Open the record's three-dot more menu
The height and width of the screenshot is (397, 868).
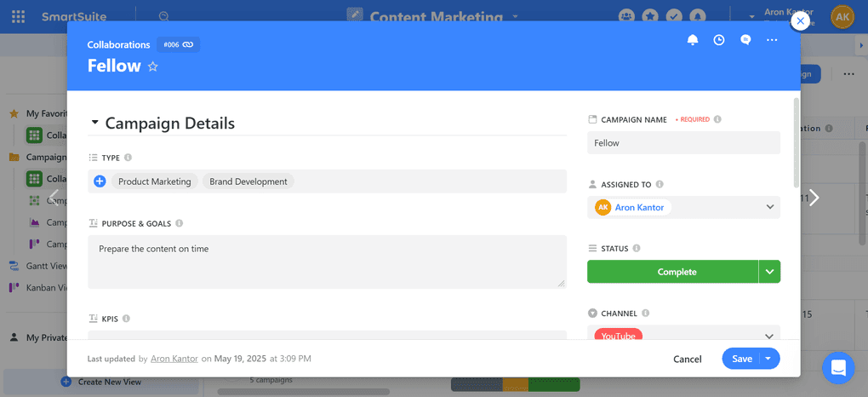[772, 40]
